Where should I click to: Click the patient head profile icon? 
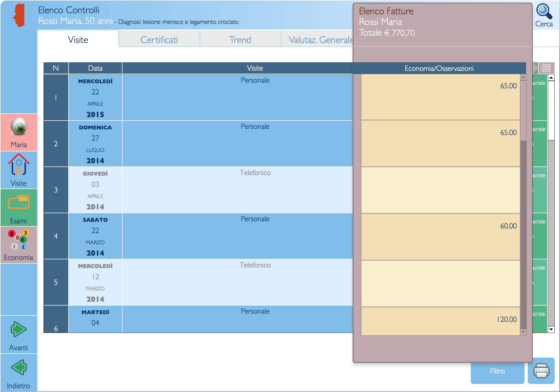[19, 16]
